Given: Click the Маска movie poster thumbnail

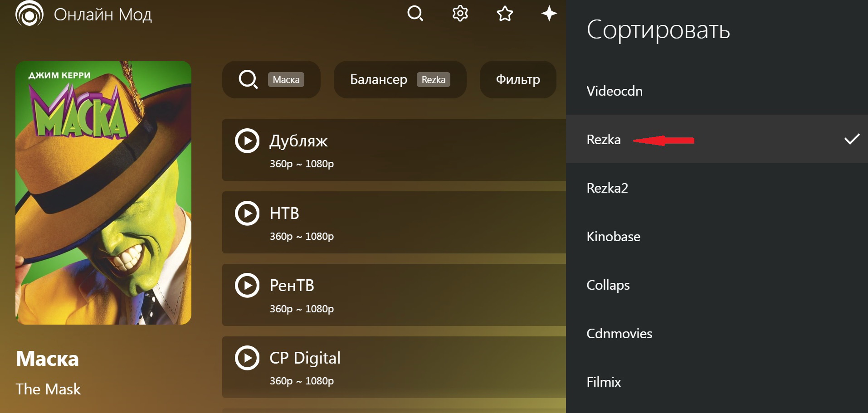Looking at the screenshot, I should 103,193.
